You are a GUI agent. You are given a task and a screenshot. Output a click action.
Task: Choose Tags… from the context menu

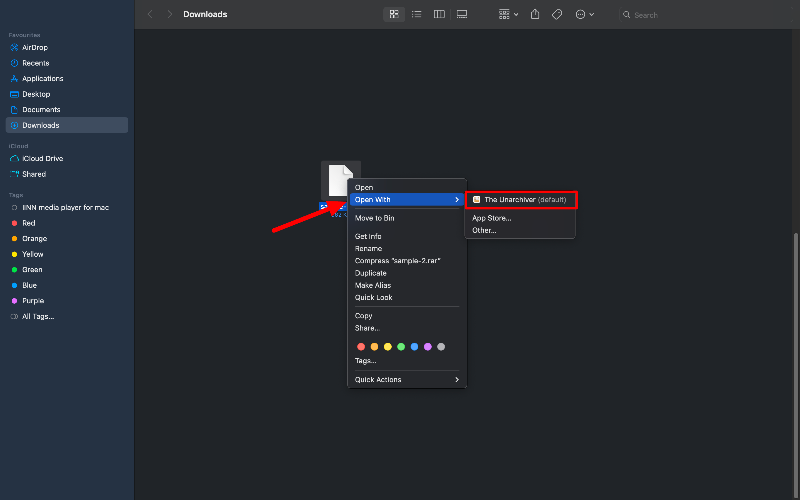(407, 361)
